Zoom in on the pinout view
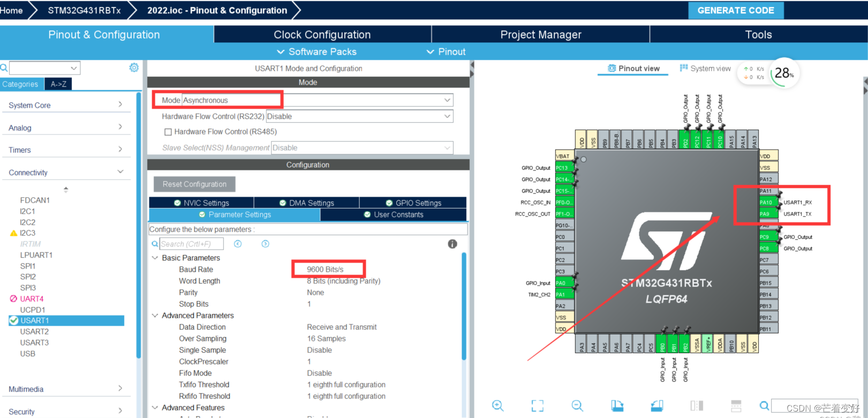The width and height of the screenshot is (868, 418). pos(498,406)
